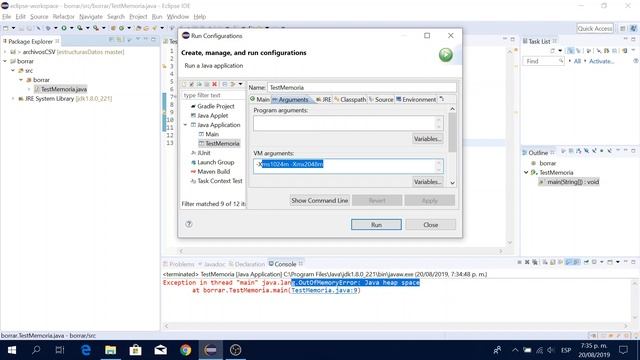
Task: Open the Refactor menu
Action: tap(63, 17)
